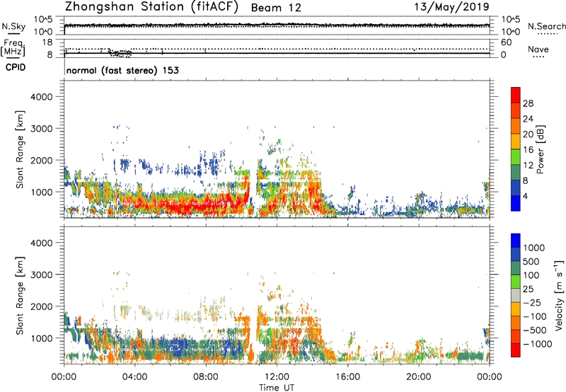Screen dimensions: 566x392
Task: Click the power colorbar value '16'
Action: click(x=528, y=150)
